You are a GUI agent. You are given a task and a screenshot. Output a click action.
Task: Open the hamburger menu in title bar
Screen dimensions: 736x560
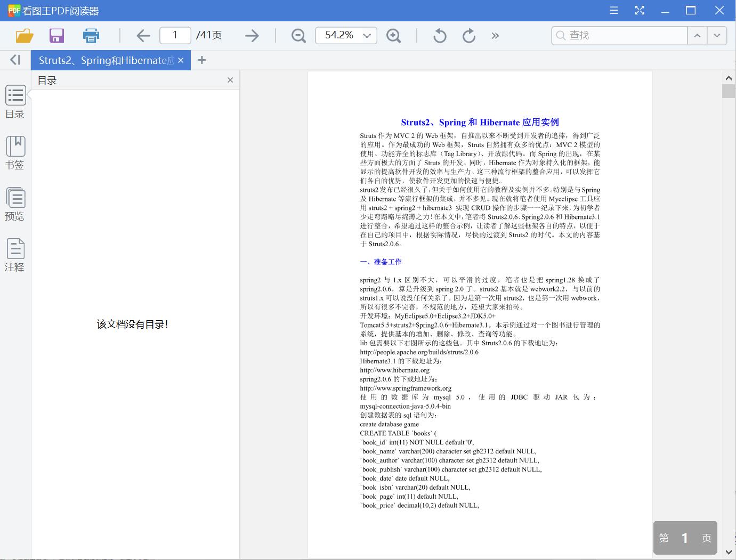coord(614,10)
